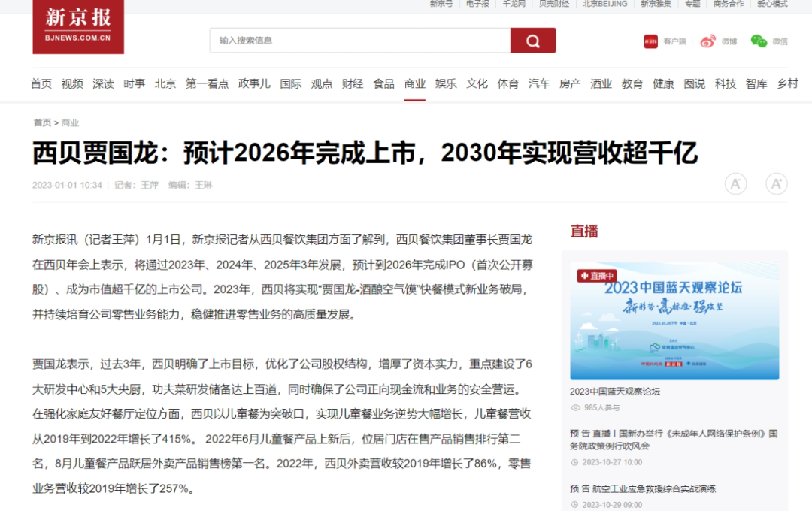Open the 未成年人网络保护条例 livestream preview link
The width and height of the screenshot is (812, 511).
(x=673, y=440)
